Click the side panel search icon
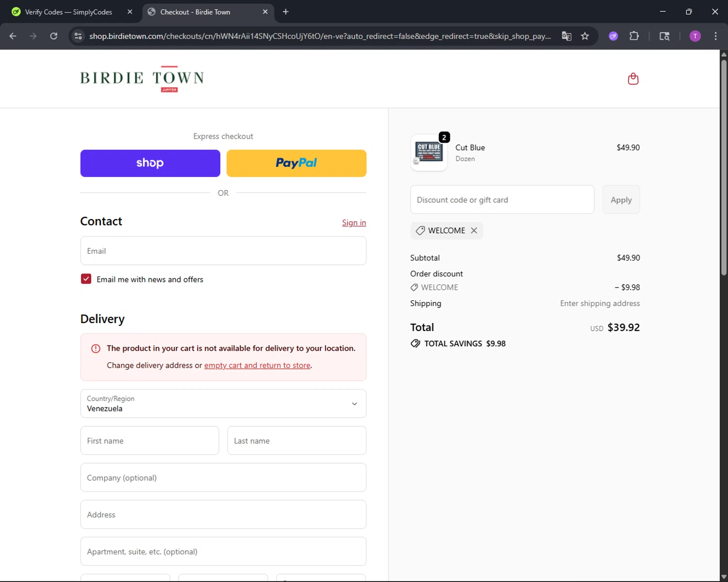The height and width of the screenshot is (582, 728). (664, 36)
